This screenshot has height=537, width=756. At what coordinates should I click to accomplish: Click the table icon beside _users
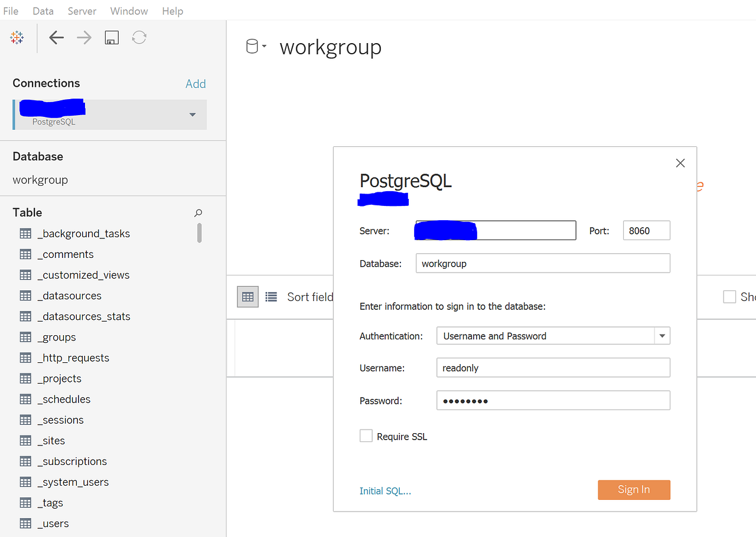(x=25, y=523)
